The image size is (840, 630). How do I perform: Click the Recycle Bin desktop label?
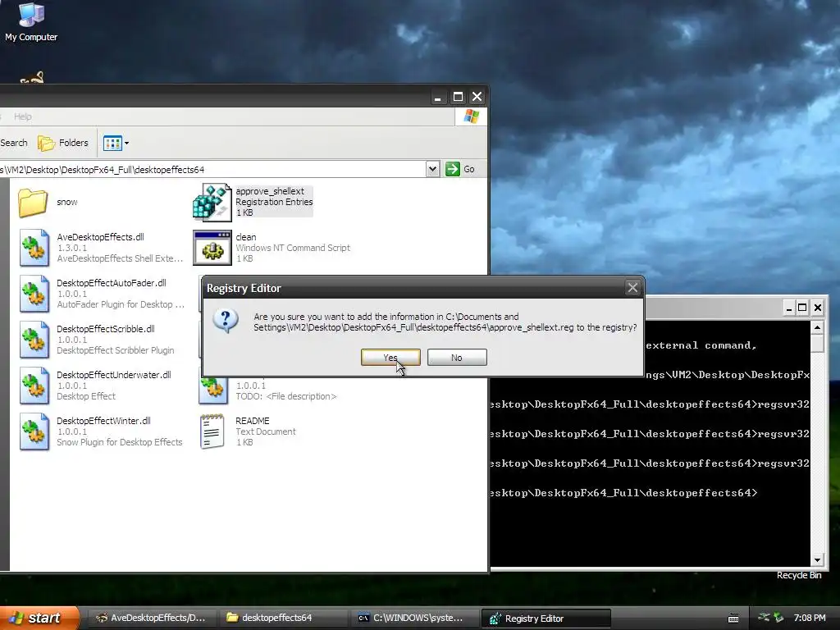[x=799, y=575]
